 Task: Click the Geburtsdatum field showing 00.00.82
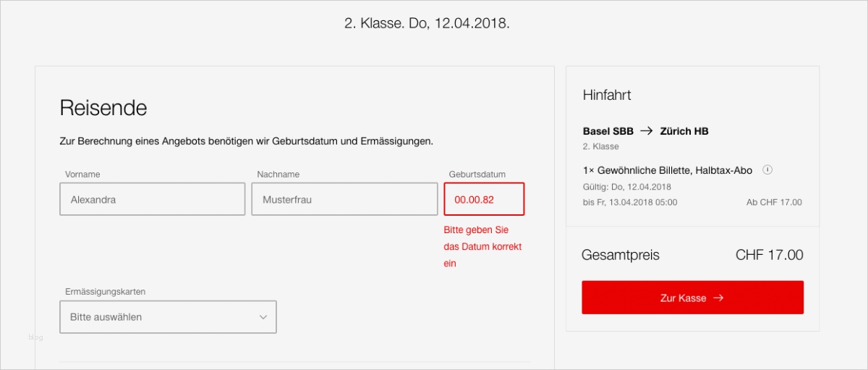[483, 199]
